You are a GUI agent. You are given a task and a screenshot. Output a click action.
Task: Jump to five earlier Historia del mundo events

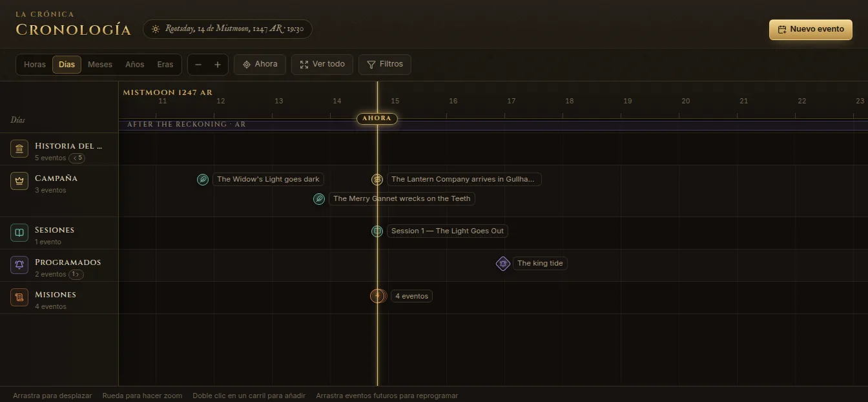[77, 158]
